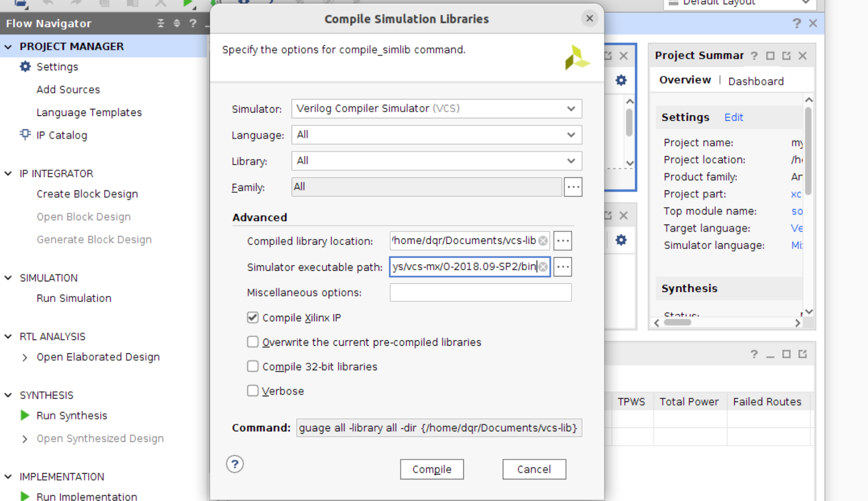Browse for simulator executable path
The image size is (868, 501).
(x=562, y=267)
